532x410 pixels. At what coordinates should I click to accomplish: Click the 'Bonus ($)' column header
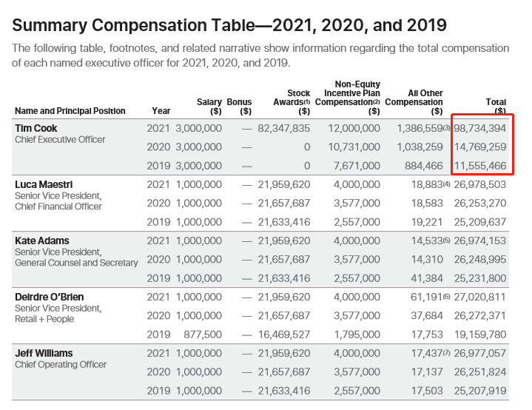coord(239,107)
